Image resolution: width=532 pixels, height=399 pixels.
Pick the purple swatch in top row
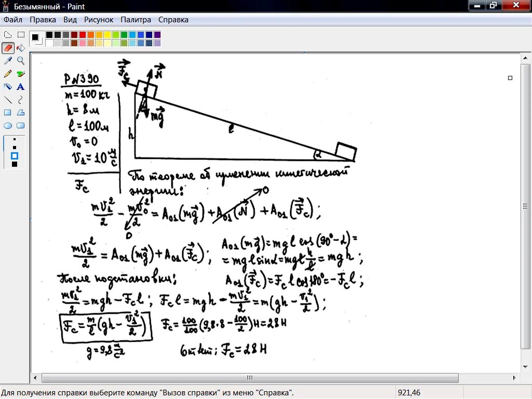tap(157, 35)
